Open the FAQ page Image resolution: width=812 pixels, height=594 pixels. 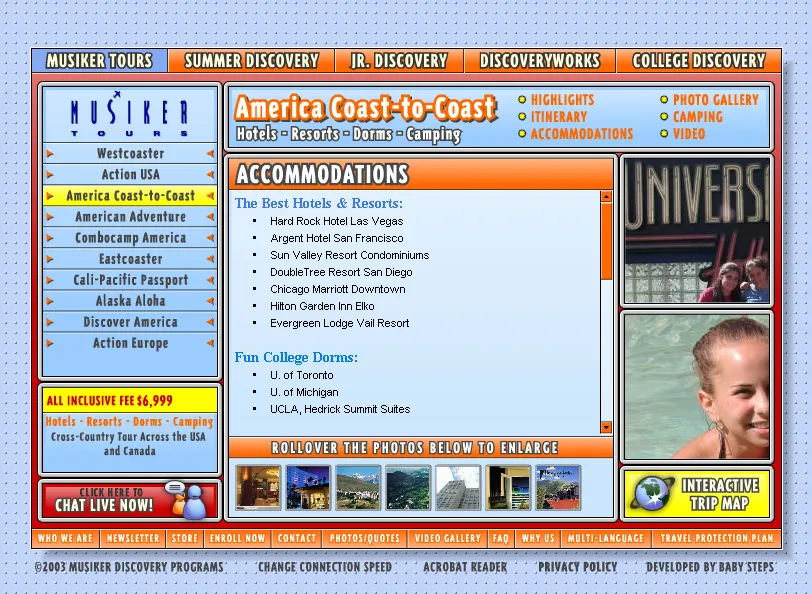coord(500,539)
